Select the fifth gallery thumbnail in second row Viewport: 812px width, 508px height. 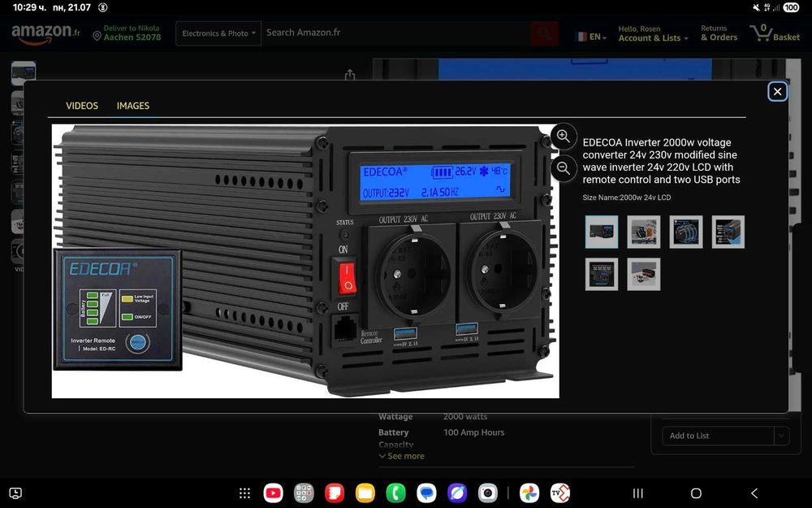601,274
